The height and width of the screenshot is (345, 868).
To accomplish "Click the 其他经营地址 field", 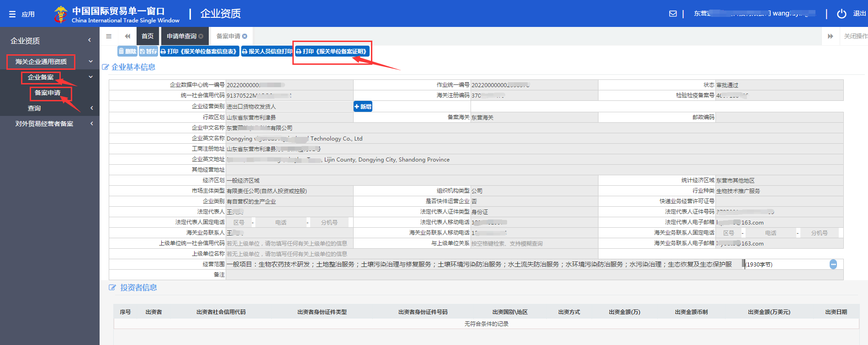I will (x=535, y=170).
